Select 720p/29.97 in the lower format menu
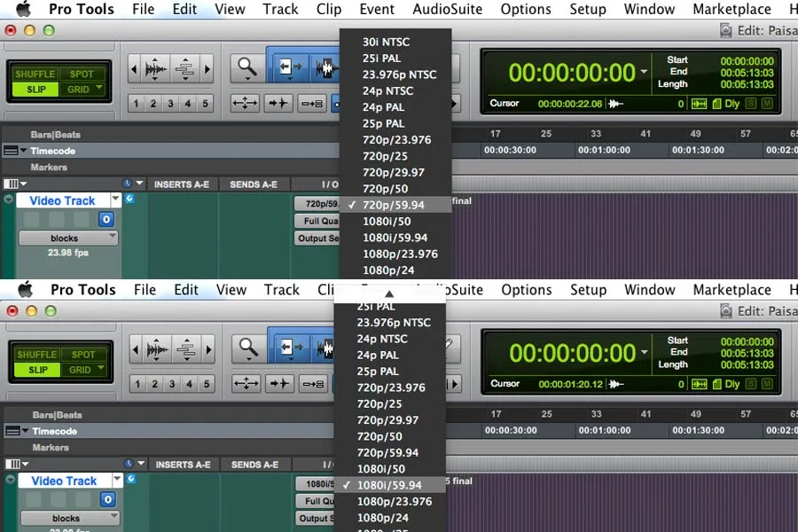This screenshot has width=798, height=532. (x=390, y=420)
